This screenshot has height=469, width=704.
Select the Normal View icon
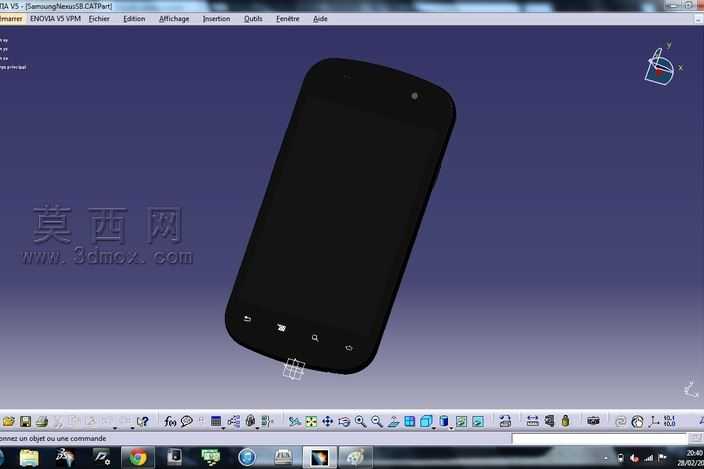[x=393, y=421]
